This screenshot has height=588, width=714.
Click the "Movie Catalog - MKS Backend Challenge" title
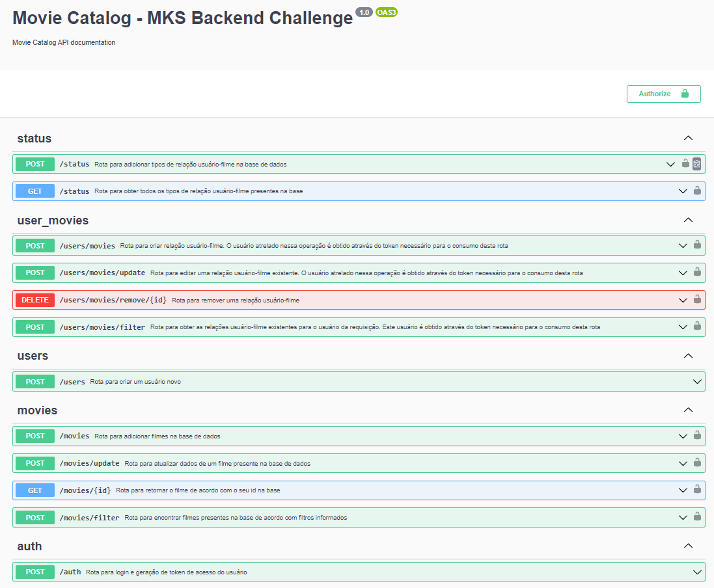point(180,18)
